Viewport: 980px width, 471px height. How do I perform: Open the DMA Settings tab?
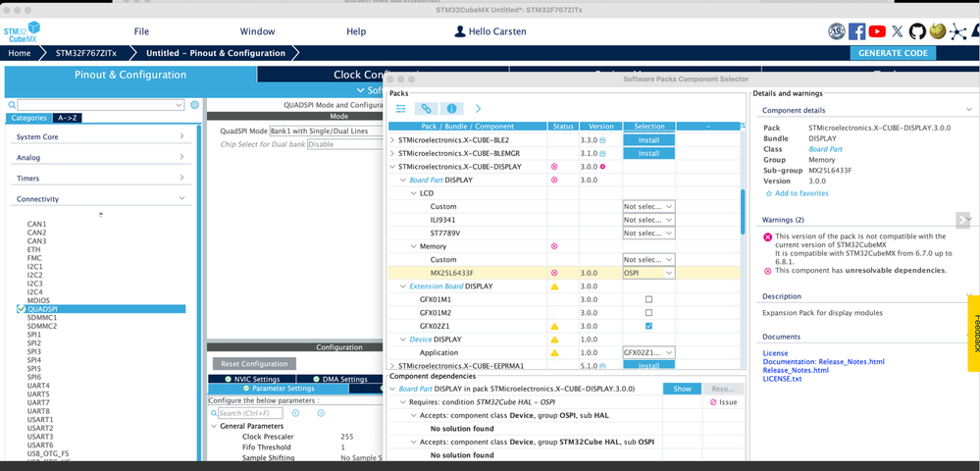pos(339,379)
